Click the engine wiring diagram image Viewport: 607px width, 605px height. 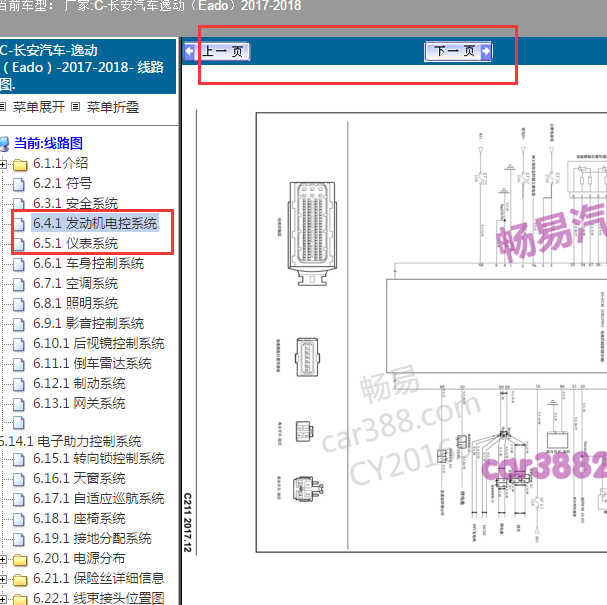pos(431,332)
